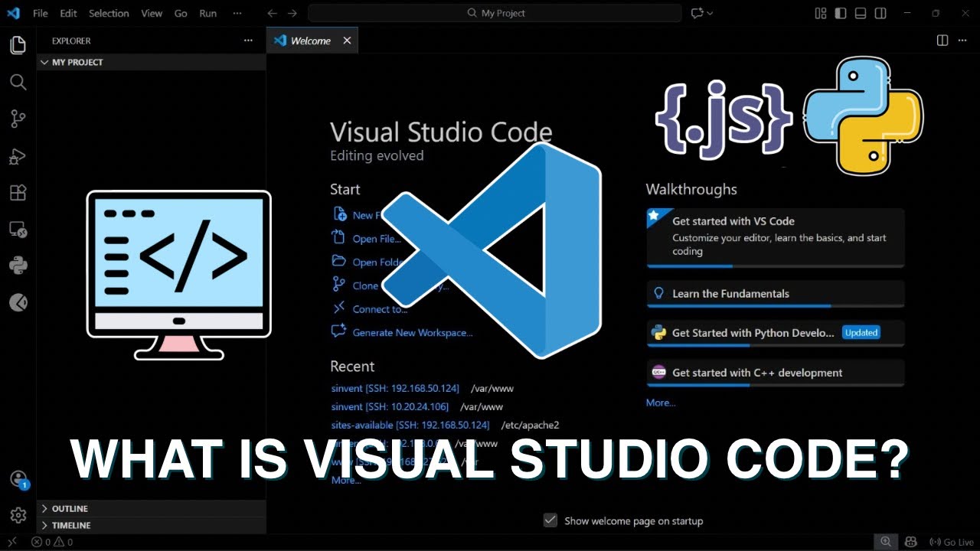Open the Search view in activity bar
This screenshot has height=551, width=980.
[18, 82]
